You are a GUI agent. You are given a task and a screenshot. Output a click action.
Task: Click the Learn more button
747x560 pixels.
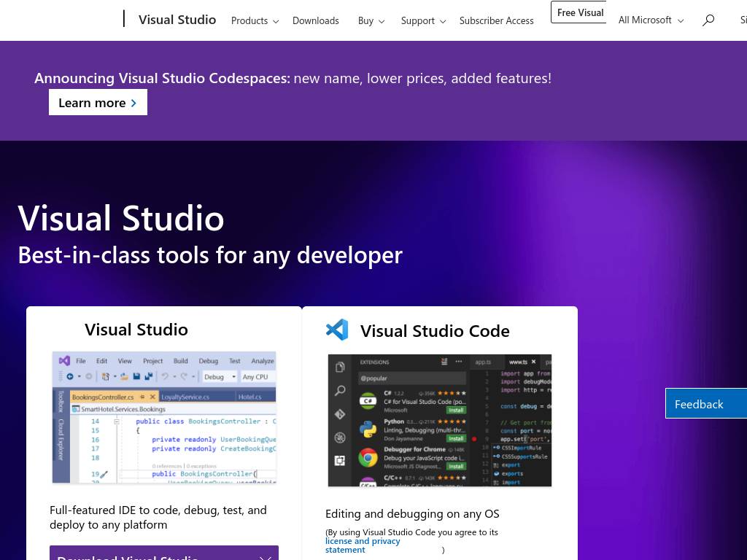click(x=98, y=103)
